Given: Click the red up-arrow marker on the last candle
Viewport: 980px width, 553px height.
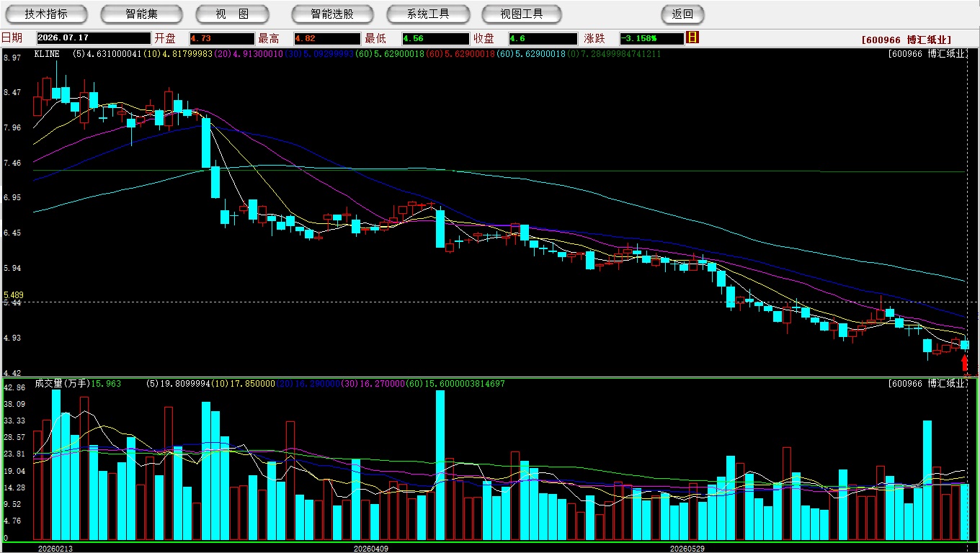Looking at the screenshot, I should (x=965, y=363).
